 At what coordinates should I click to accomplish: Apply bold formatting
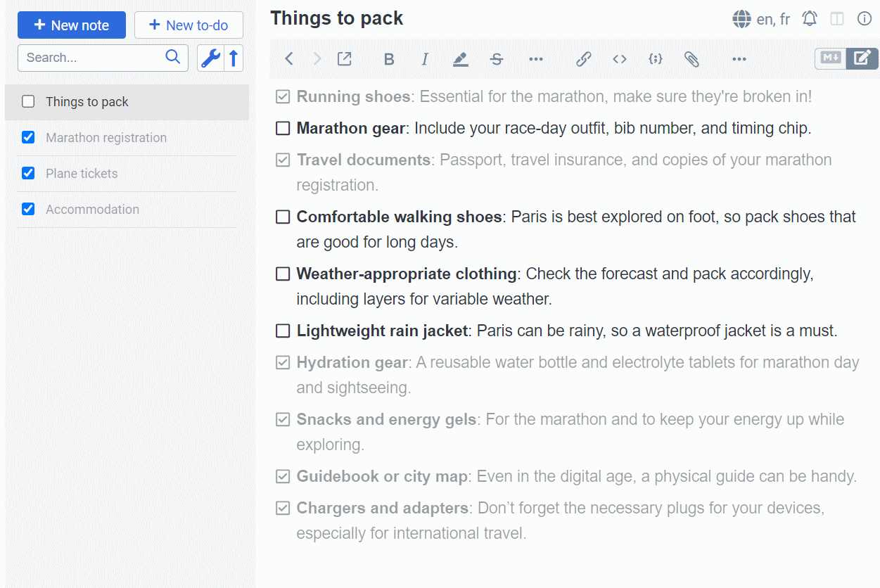[x=389, y=60]
